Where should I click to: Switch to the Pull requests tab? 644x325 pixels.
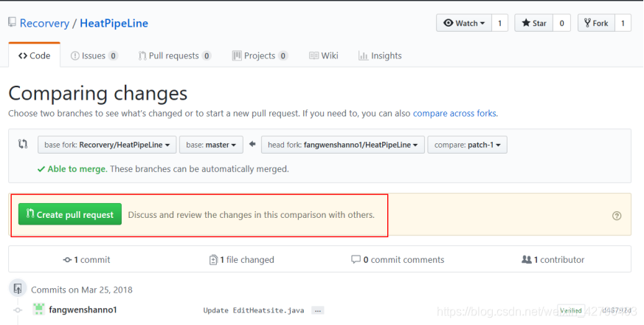(175, 55)
